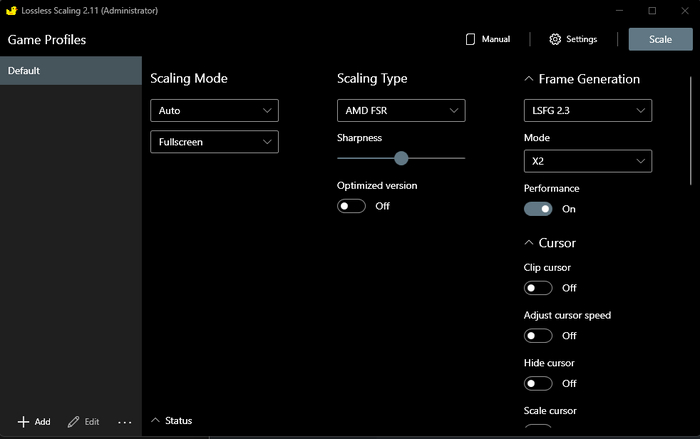Click the Scaling Mode heading

189,79
